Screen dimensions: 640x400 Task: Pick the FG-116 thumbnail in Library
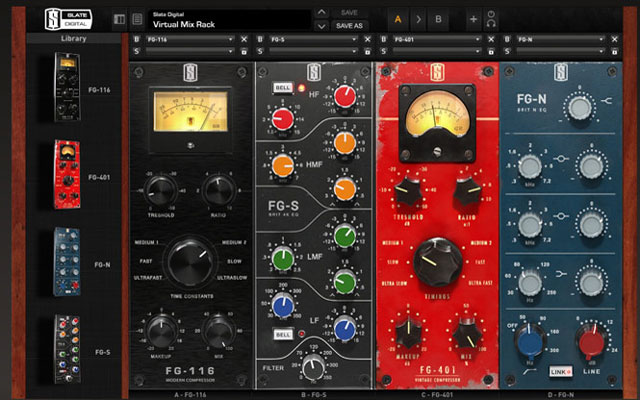click(67, 87)
